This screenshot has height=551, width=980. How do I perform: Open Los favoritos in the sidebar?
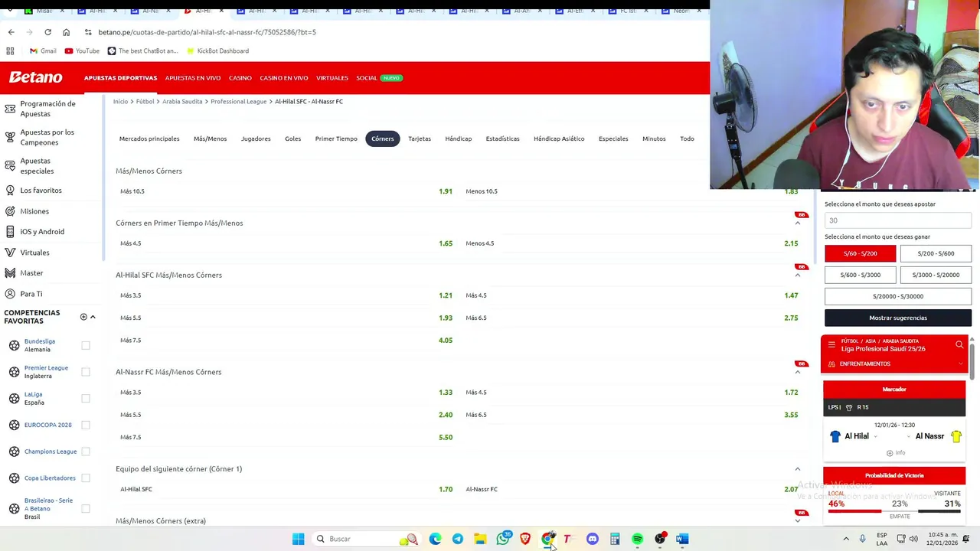(x=41, y=190)
